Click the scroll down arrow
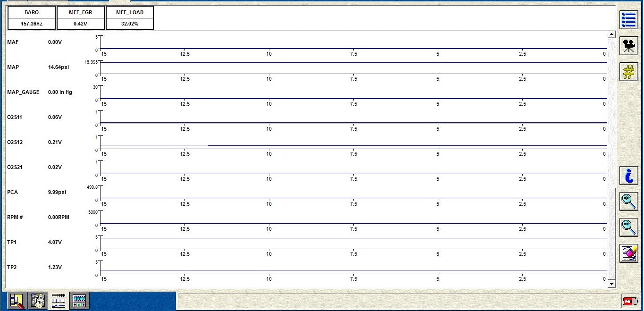644x311 pixels. pyautogui.click(x=611, y=284)
